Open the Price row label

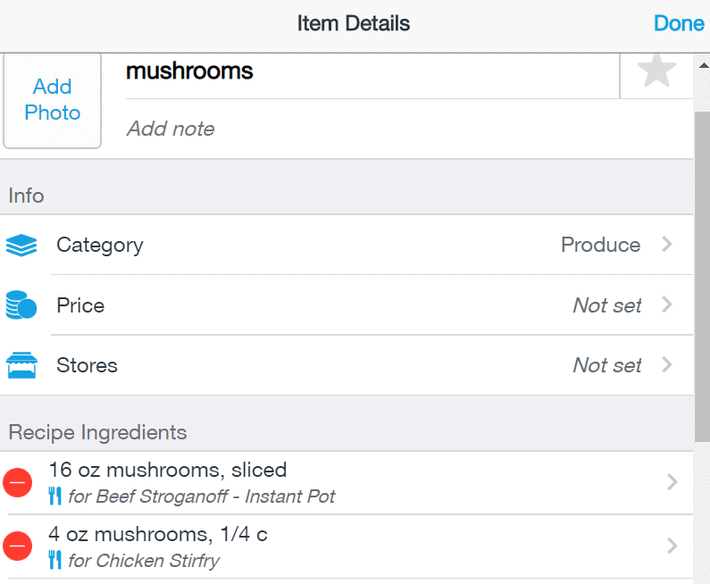click(x=81, y=305)
